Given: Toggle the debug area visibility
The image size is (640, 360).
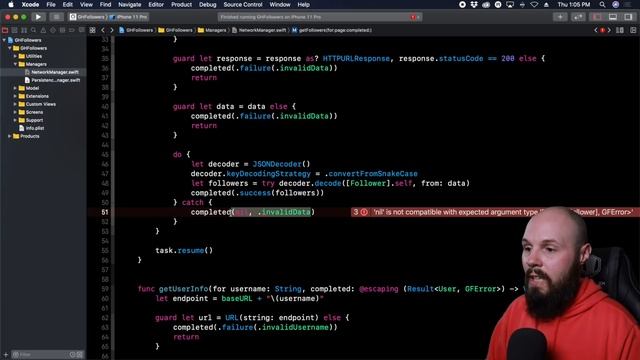Looking at the screenshot, I should click(x=613, y=17).
